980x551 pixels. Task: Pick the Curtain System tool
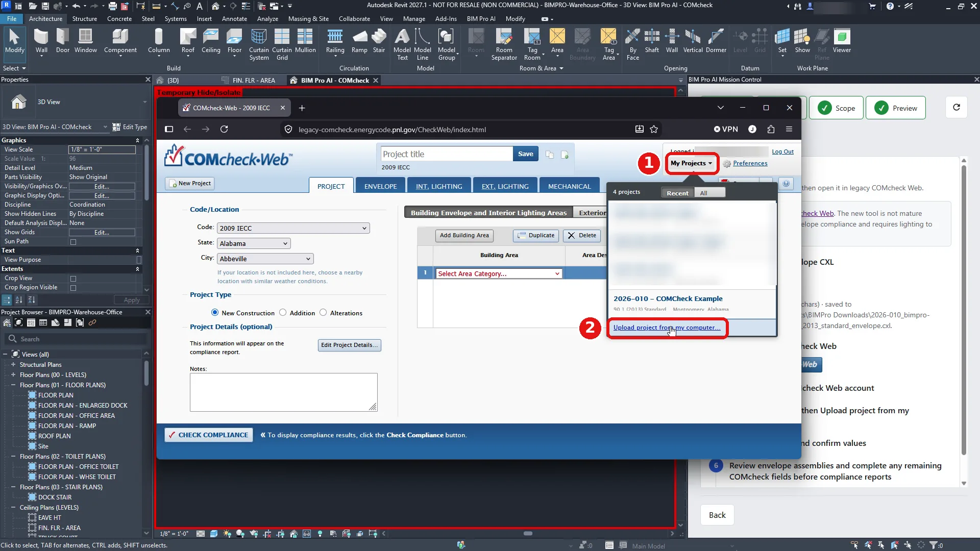click(x=259, y=44)
